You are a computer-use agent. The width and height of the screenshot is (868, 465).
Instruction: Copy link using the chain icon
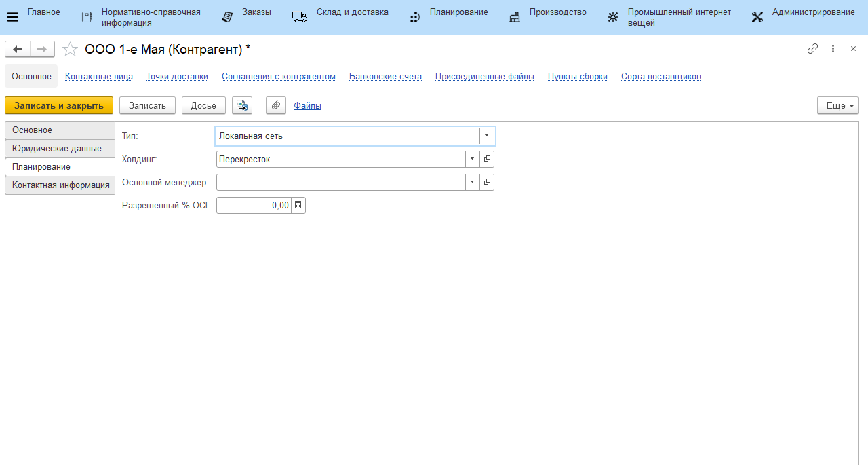[812, 49]
